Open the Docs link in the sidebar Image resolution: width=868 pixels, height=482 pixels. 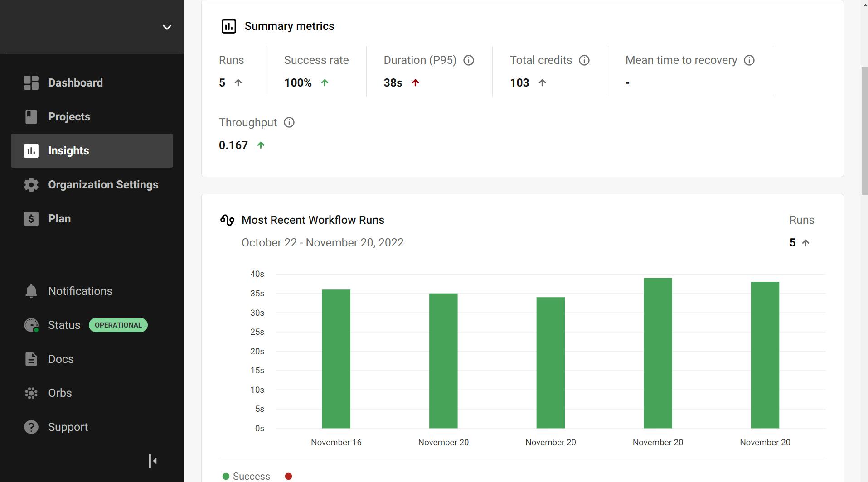coord(61,359)
